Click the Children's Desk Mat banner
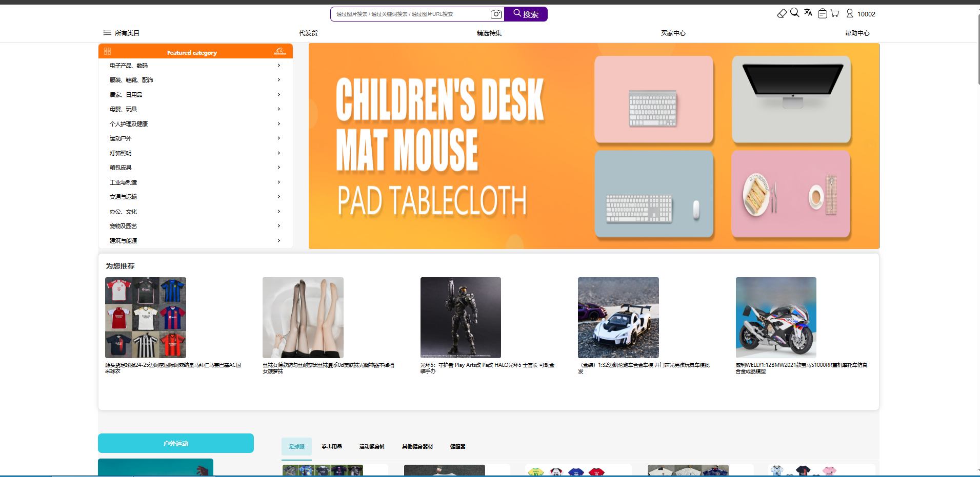Image resolution: width=980 pixels, height=477 pixels. click(594, 146)
